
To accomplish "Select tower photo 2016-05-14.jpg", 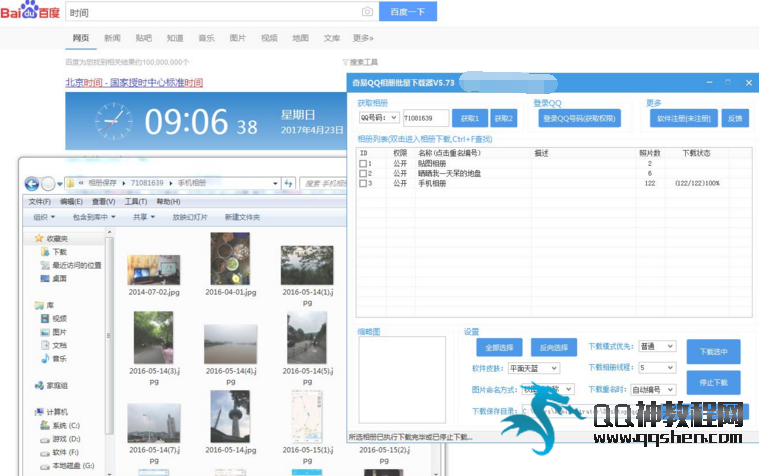I will [230, 416].
